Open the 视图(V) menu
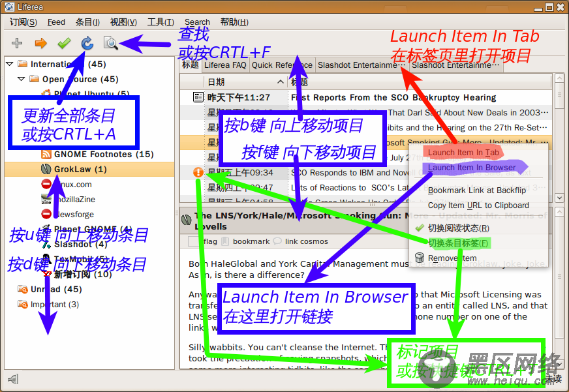This screenshot has width=569, height=392. tap(124, 22)
